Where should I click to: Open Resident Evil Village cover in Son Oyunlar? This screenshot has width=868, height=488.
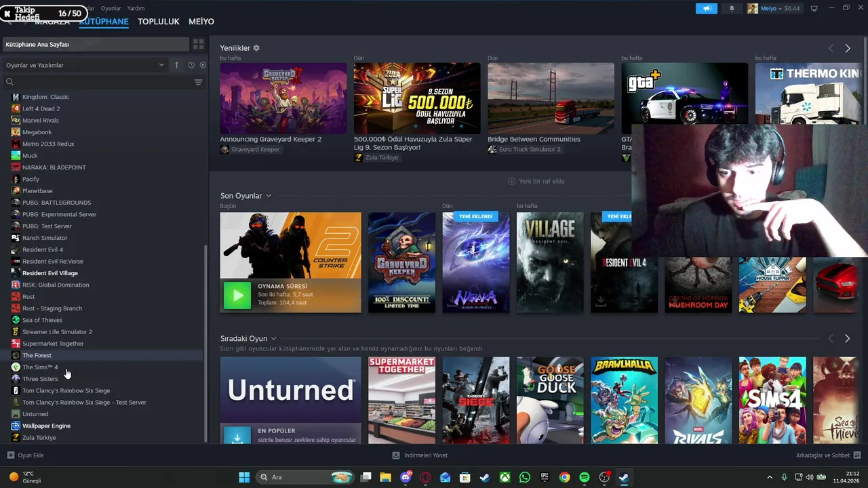tap(550, 262)
